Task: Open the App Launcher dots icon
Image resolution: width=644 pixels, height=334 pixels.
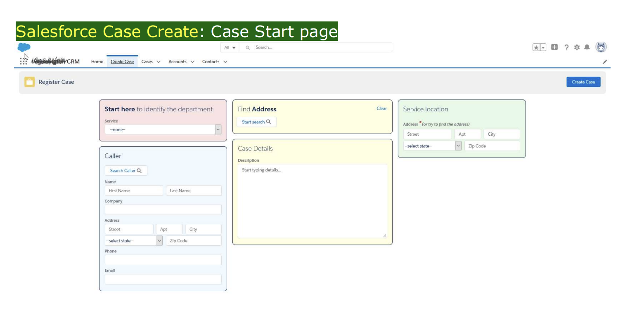Action: [x=24, y=61]
